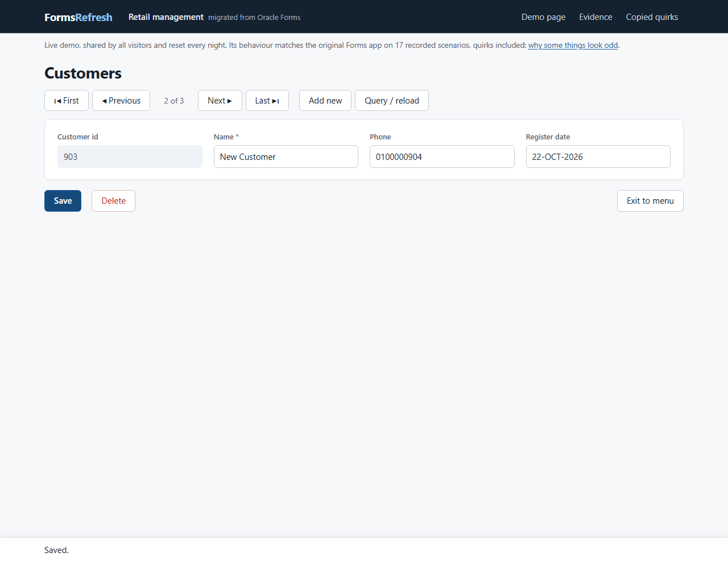Open the Demo page nav item

(544, 17)
